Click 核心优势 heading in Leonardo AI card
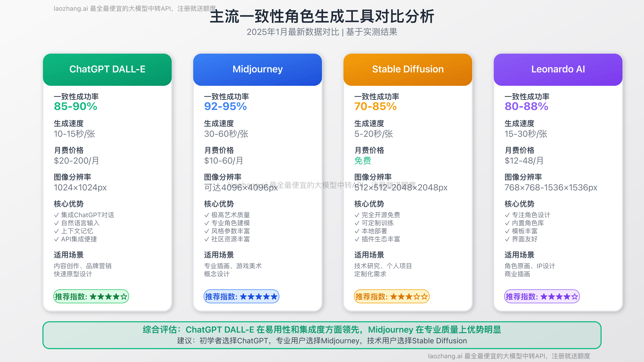Screen dimensions: 644x362 (x=519, y=204)
